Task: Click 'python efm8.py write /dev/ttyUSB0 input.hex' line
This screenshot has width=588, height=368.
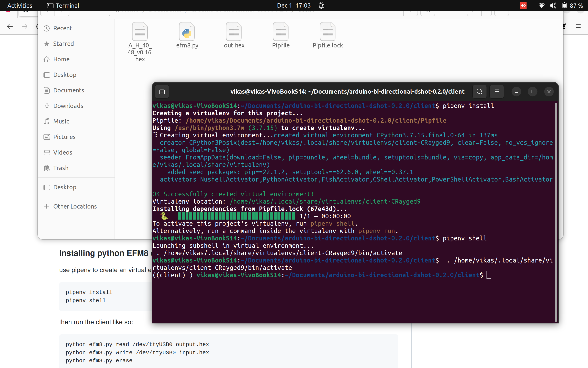Action: click(x=137, y=352)
